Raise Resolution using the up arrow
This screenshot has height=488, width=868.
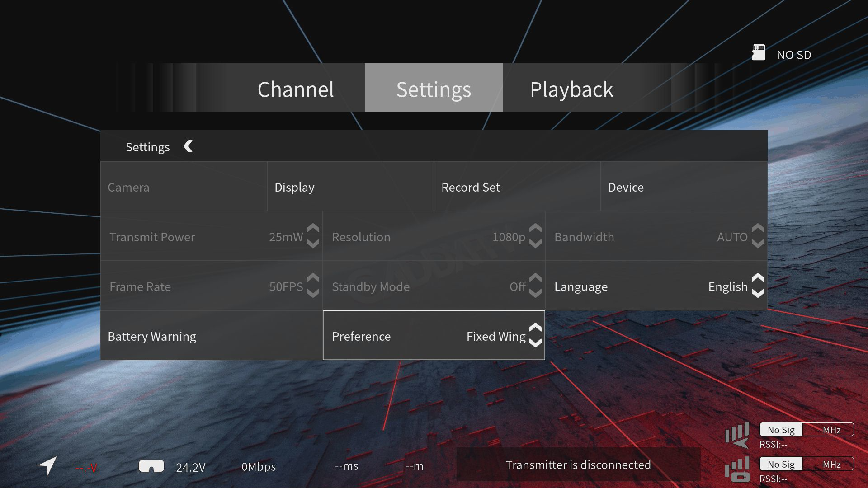coord(535,228)
